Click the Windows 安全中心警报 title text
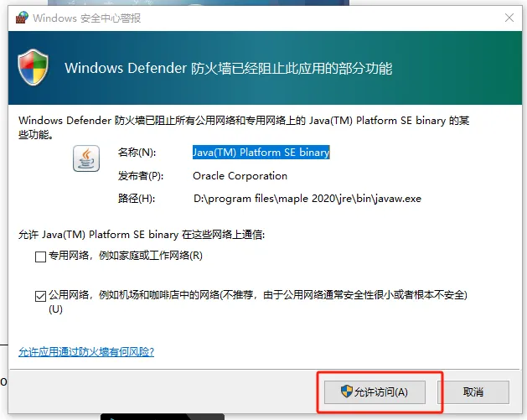 tap(86, 18)
